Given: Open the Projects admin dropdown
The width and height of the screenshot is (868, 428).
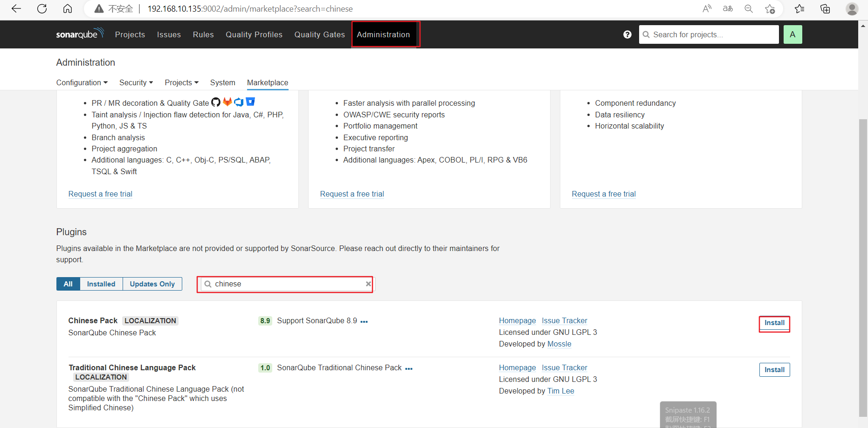Looking at the screenshot, I should tap(182, 82).
